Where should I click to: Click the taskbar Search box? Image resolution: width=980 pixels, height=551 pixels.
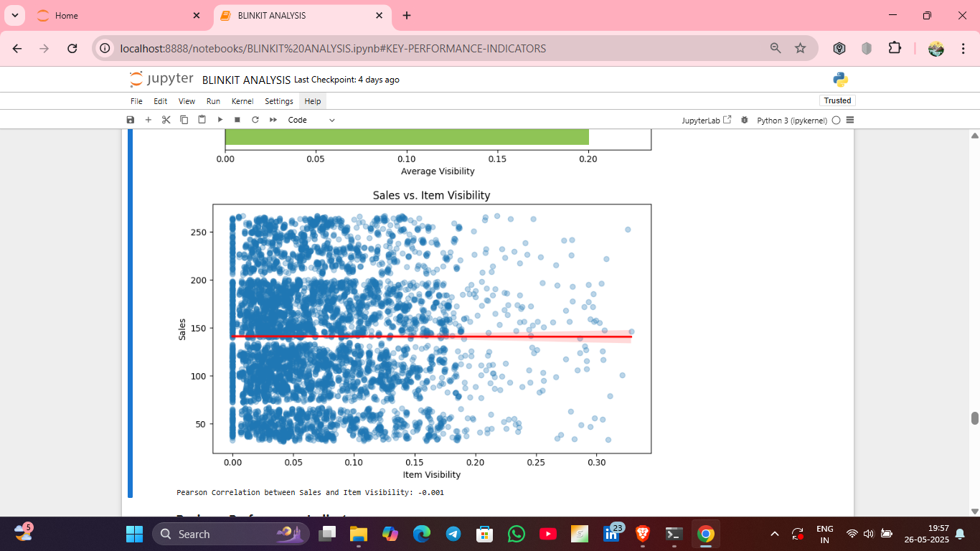[231, 534]
